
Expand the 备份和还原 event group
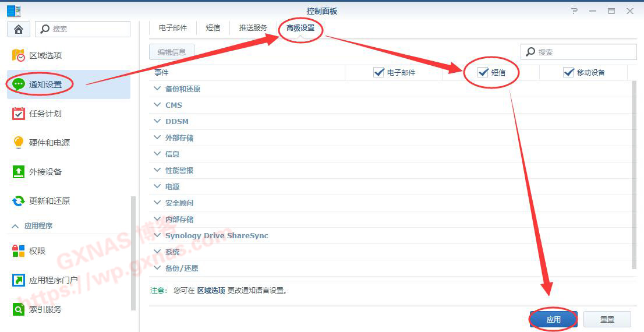tap(157, 89)
